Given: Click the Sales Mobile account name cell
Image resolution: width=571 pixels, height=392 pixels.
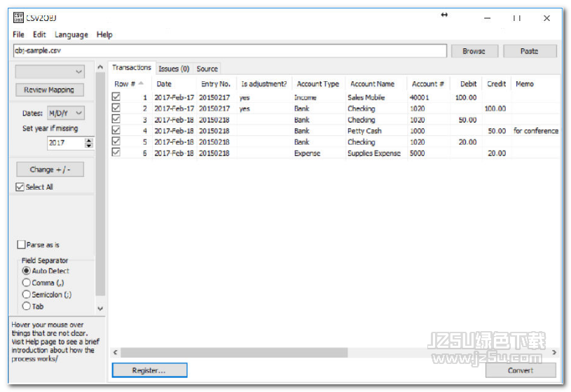Looking at the screenshot, I should (x=366, y=97).
